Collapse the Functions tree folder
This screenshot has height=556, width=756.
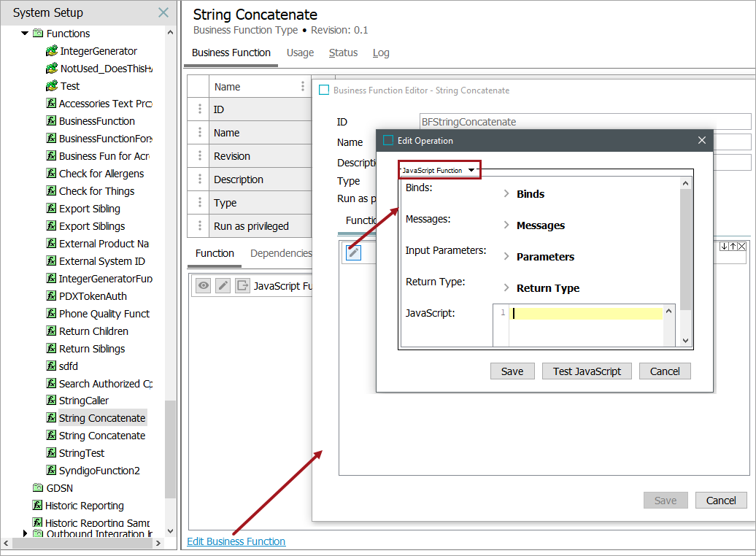(25, 34)
